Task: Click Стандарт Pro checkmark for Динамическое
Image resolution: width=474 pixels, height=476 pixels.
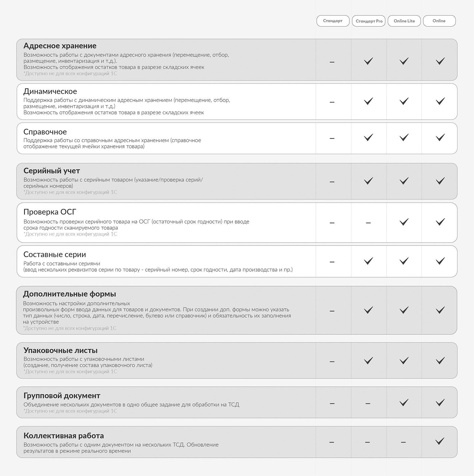Action: click(x=369, y=101)
